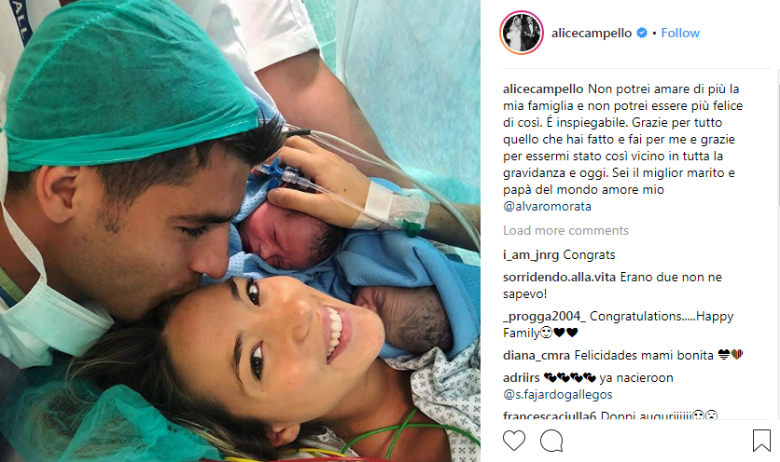780x462 pixels.
Task: Open the @s.fajardogallegos mention link
Action: point(558,394)
